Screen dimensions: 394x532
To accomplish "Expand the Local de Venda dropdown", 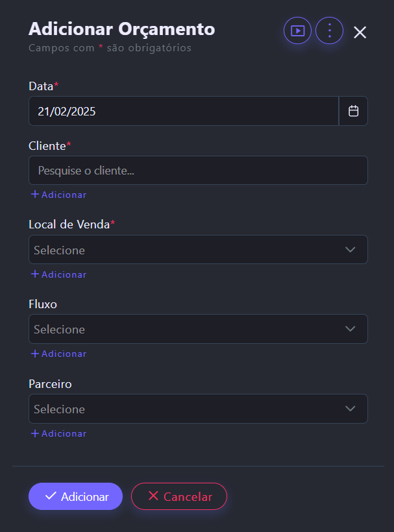I will 188,250.
